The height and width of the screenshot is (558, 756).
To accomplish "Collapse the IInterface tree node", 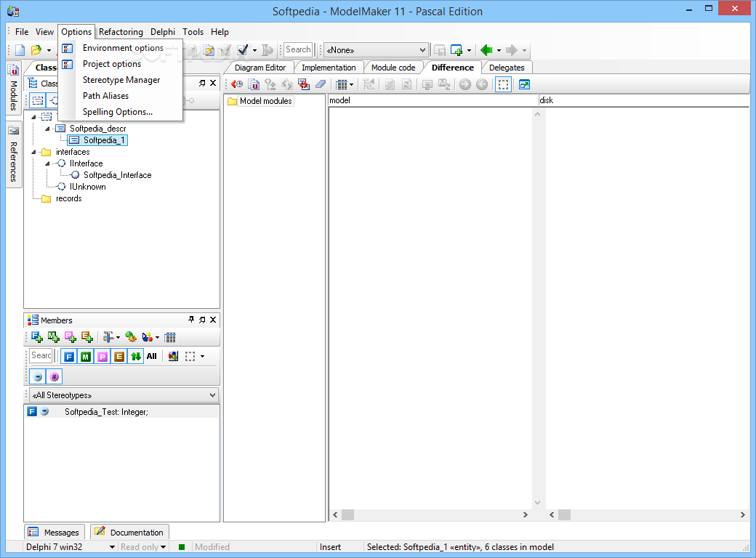I will click(x=47, y=163).
